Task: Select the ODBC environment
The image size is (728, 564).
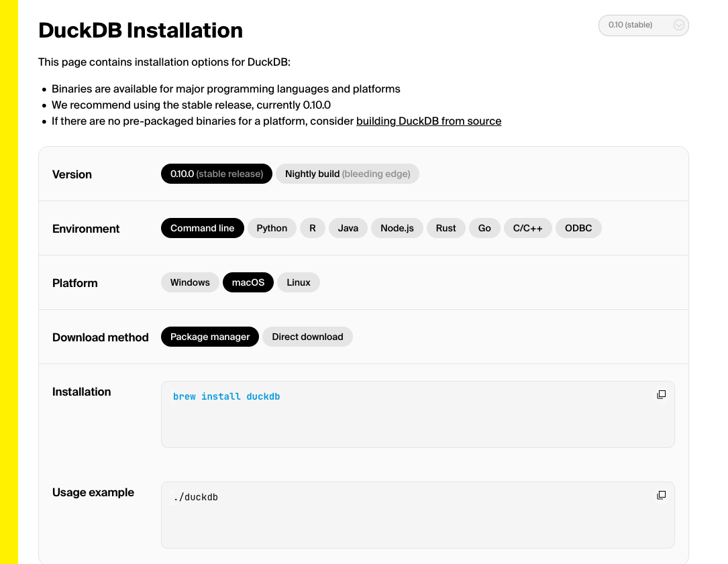Action: click(x=578, y=228)
